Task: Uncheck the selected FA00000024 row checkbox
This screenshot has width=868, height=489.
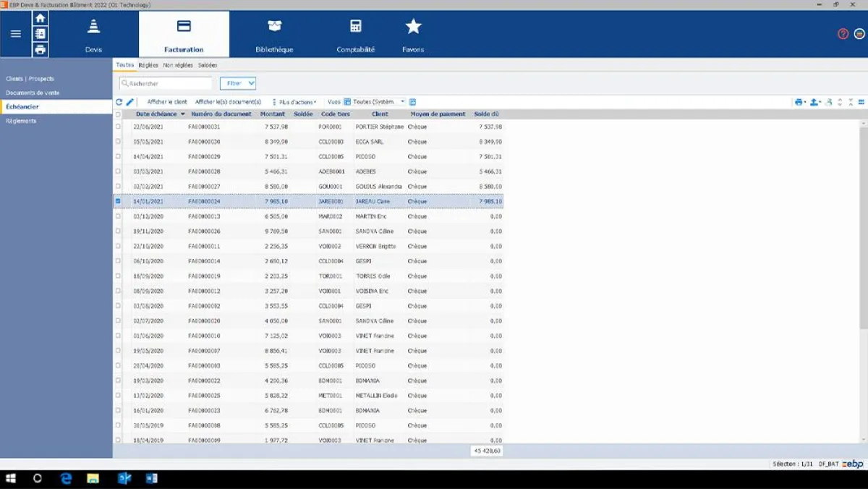Action: (x=118, y=201)
